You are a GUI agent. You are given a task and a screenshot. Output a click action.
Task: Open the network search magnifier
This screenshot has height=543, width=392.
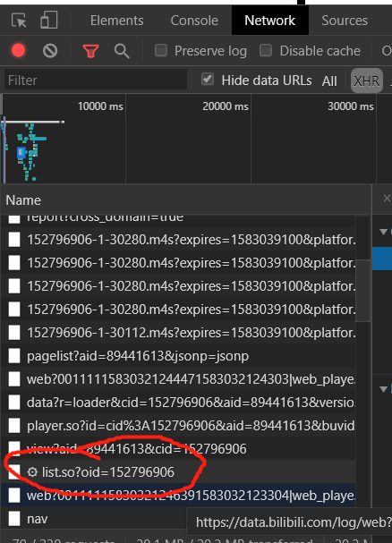point(122,51)
